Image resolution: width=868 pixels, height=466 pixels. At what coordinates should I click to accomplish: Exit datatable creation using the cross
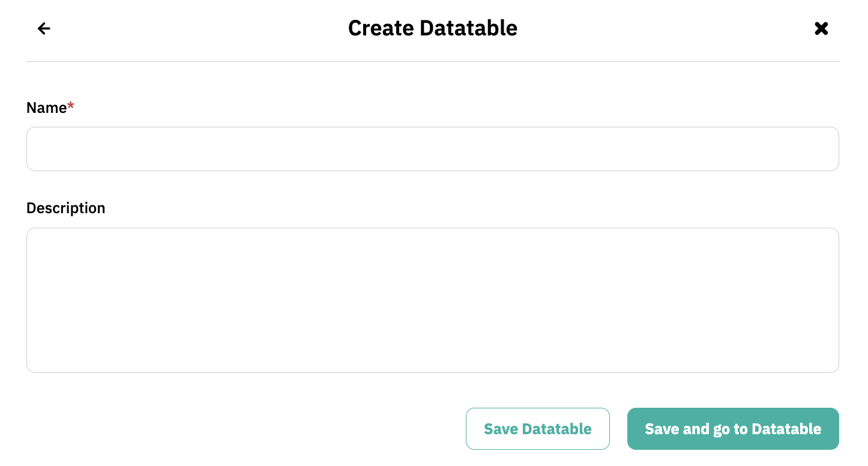(821, 28)
